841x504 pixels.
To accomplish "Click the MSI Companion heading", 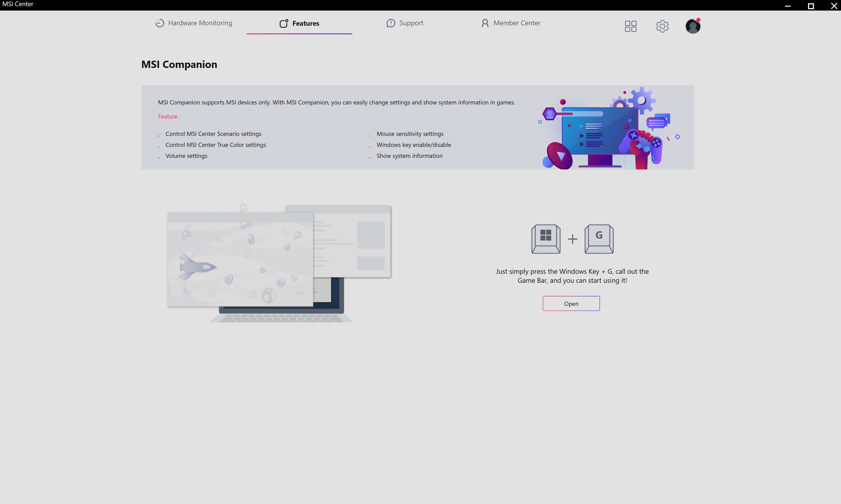I will (179, 64).
